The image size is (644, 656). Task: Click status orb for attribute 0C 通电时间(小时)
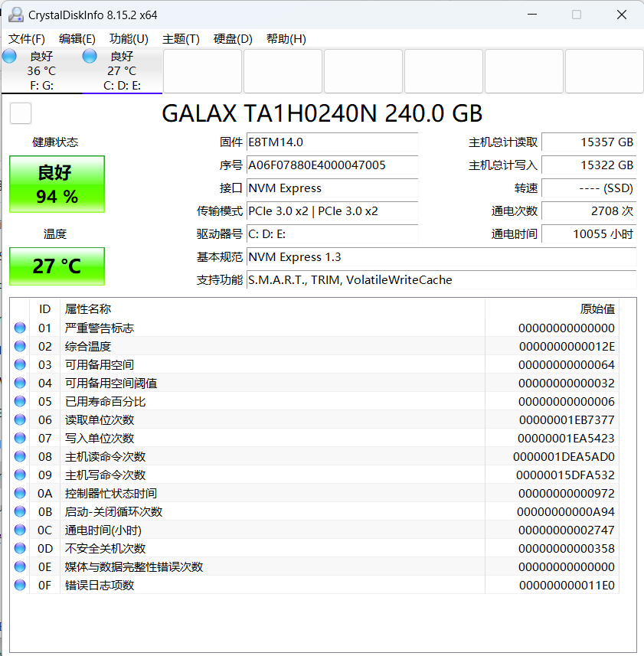(20, 530)
